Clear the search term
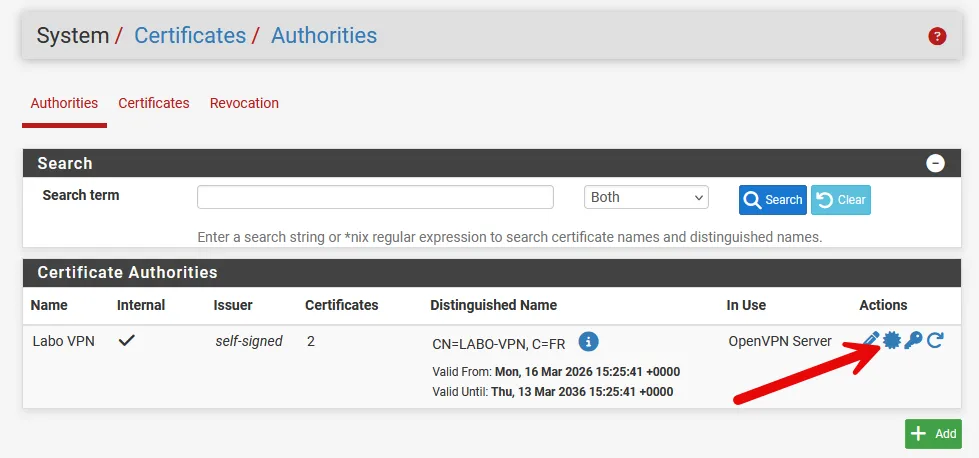This screenshot has width=979, height=458. pos(840,200)
